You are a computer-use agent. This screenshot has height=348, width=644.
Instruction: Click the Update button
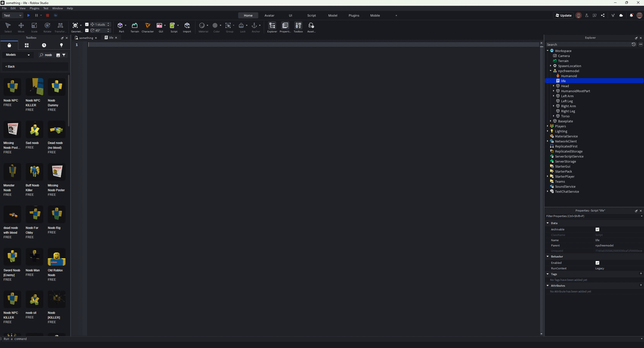click(x=563, y=15)
